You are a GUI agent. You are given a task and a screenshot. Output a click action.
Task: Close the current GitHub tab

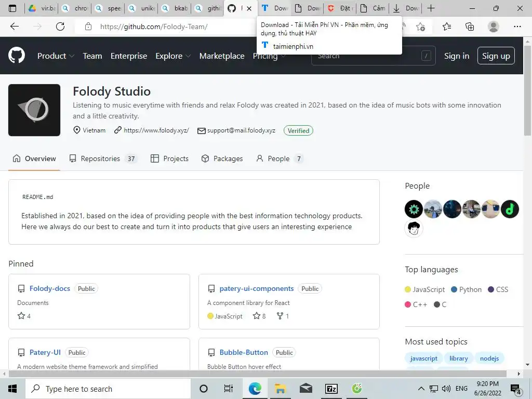pos(249,8)
